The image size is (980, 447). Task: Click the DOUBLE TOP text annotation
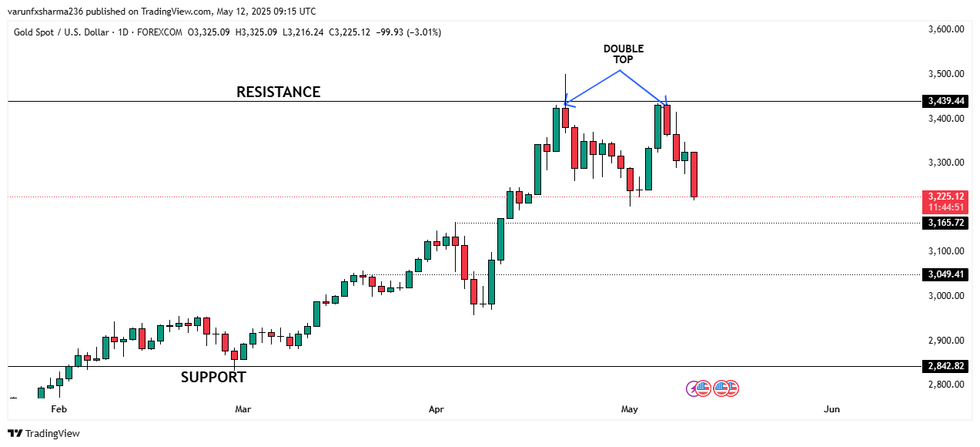pyautogui.click(x=623, y=54)
